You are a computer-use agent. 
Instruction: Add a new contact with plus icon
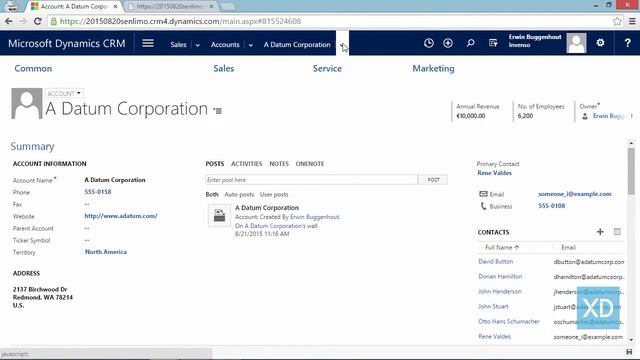pos(600,232)
